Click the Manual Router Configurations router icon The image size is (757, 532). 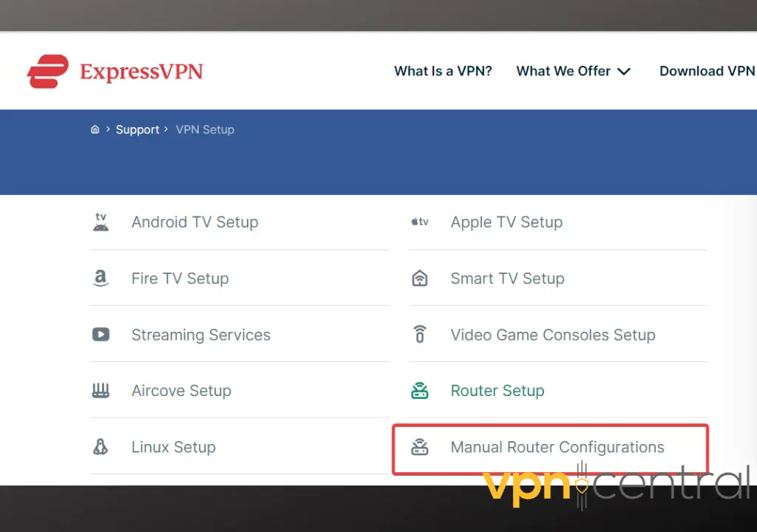[420, 447]
